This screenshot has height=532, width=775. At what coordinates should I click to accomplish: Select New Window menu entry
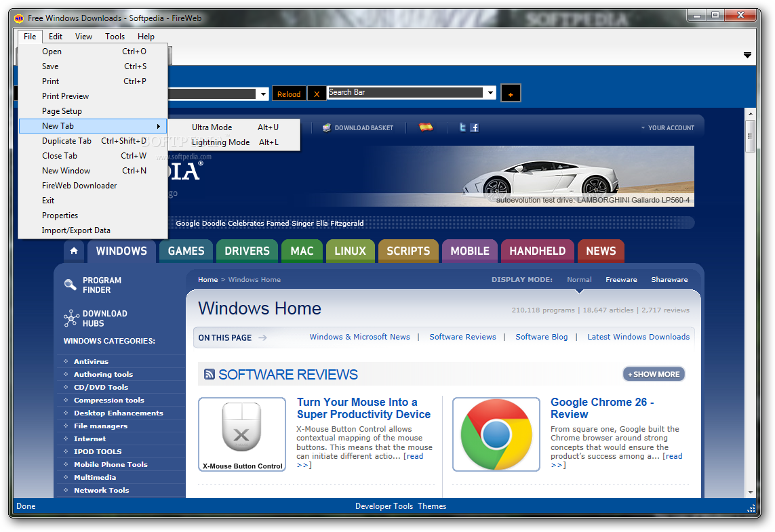(x=93, y=170)
